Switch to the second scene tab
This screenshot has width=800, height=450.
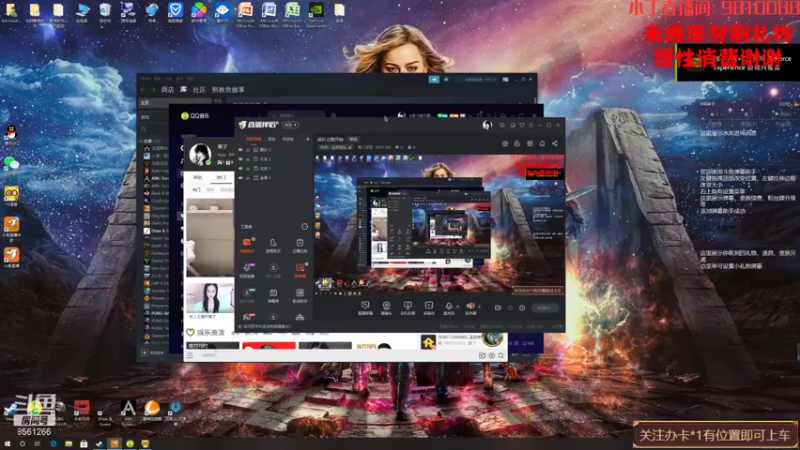[271, 139]
